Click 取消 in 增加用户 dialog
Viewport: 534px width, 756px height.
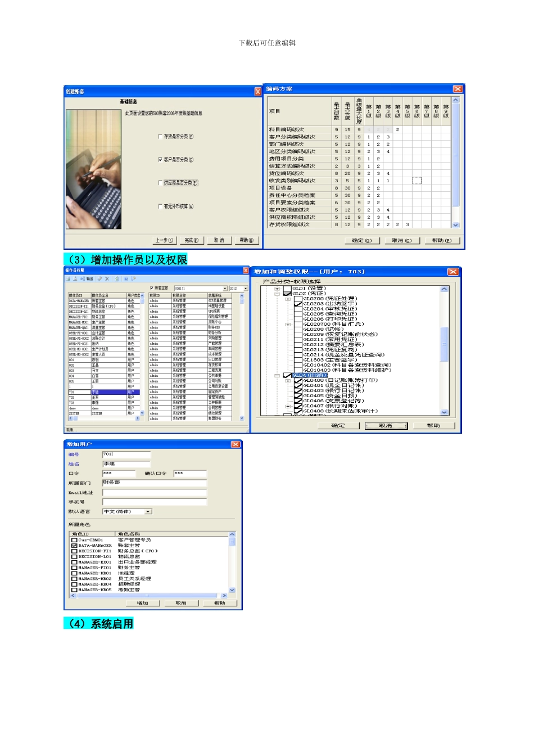click(181, 603)
